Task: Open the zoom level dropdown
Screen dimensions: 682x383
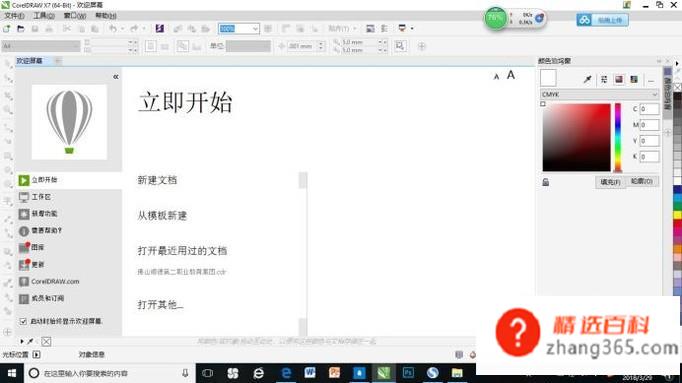Action: point(255,29)
